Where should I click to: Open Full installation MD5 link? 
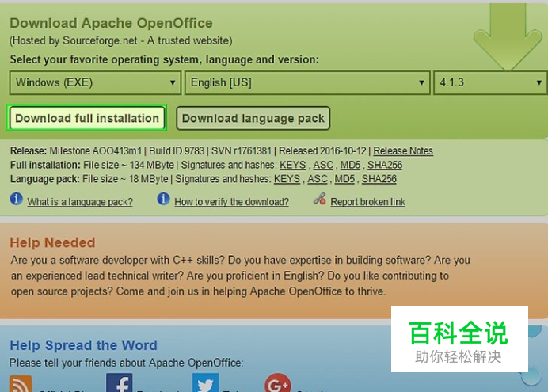(x=350, y=165)
